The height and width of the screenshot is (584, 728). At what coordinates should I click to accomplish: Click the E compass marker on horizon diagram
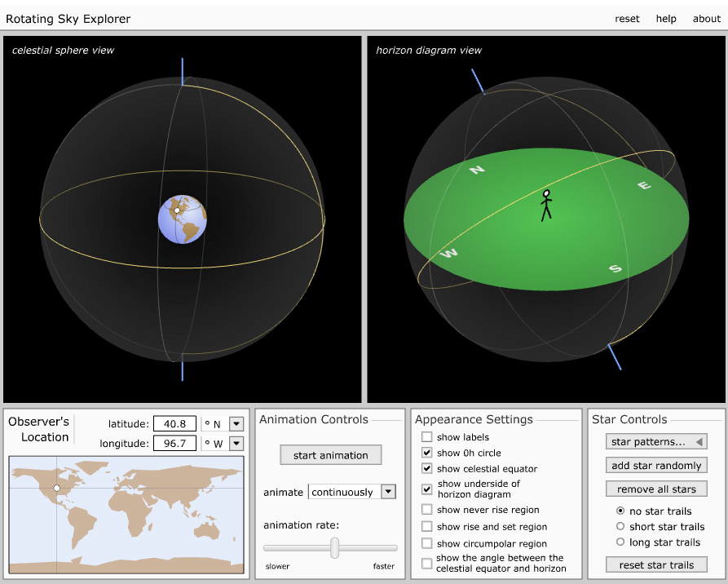click(644, 186)
